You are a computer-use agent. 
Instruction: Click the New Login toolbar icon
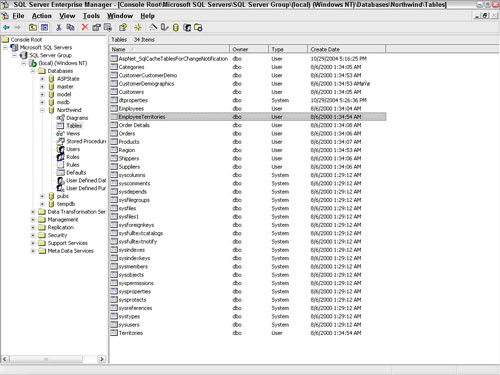pyautogui.click(x=187, y=28)
